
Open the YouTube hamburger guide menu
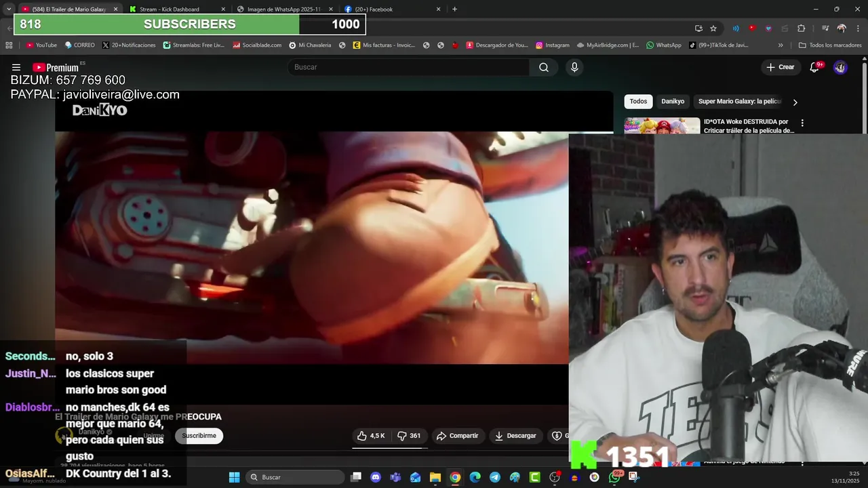(16, 67)
